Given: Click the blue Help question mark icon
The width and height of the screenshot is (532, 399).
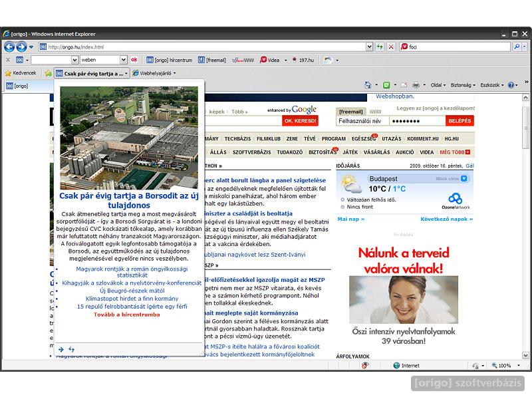Looking at the screenshot, I should 511,85.
